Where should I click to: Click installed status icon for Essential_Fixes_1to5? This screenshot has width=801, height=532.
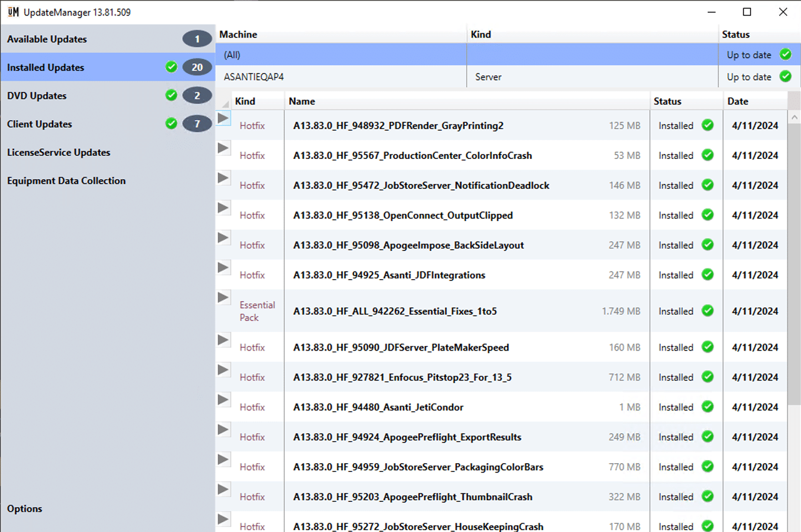coord(707,311)
